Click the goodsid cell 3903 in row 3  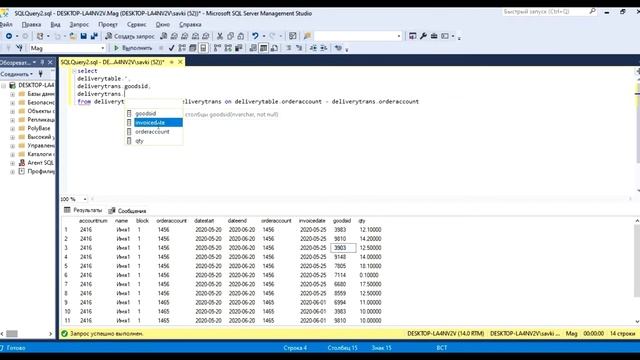(x=343, y=248)
